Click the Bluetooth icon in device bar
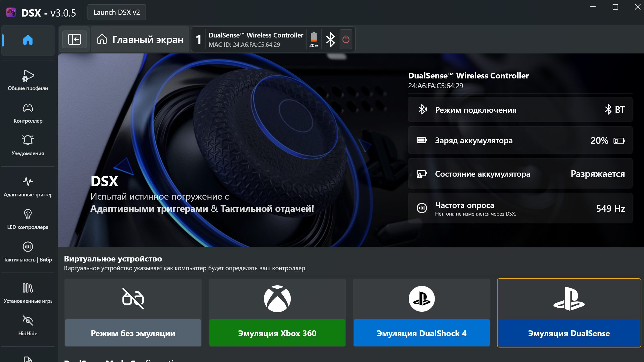 point(330,40)
